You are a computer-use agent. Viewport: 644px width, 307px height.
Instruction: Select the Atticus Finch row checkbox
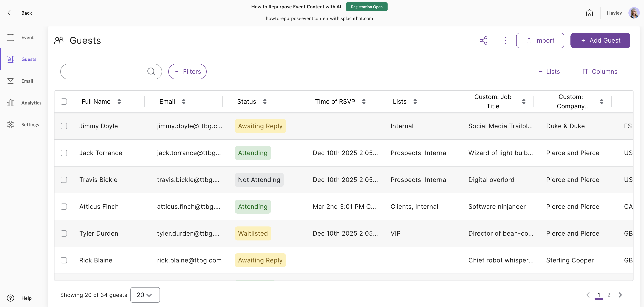(x=64, y=206)
